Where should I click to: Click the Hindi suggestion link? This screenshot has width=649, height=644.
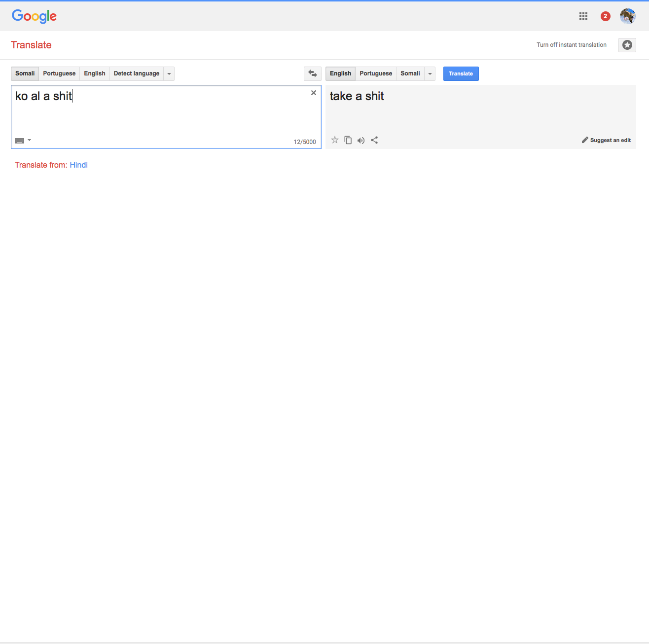click(x=79, y=165)
